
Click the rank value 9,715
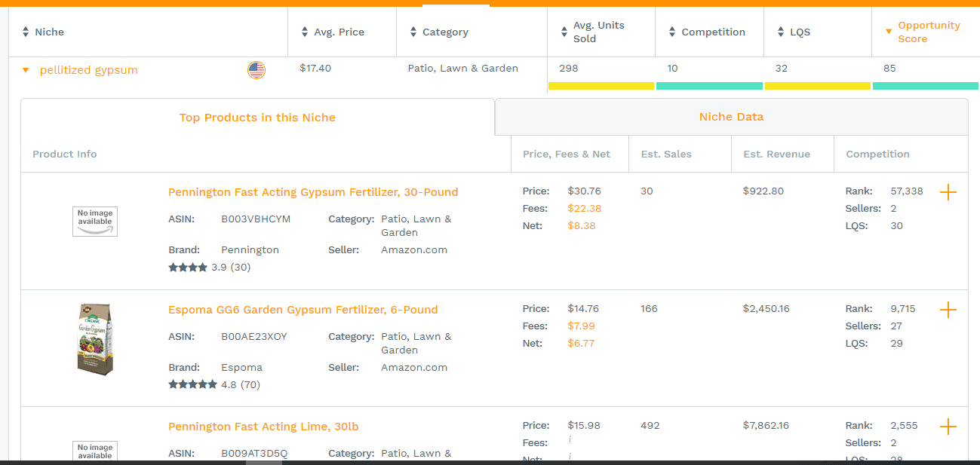(x=903, y=309)
